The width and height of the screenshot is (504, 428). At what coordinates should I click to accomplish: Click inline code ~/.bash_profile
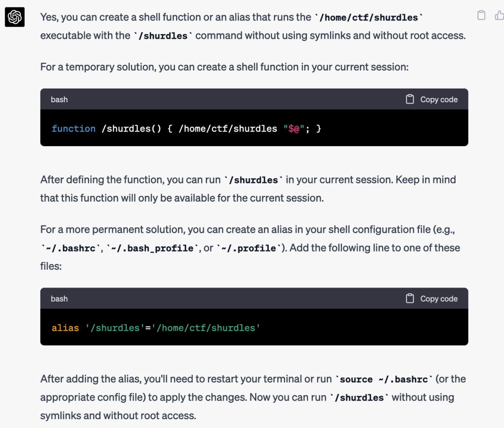[152, 248]
